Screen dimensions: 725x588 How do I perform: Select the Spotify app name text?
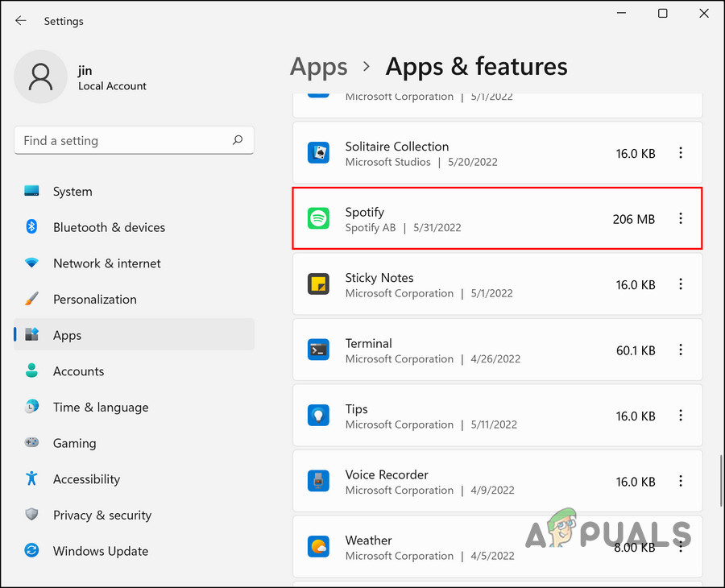364,212
